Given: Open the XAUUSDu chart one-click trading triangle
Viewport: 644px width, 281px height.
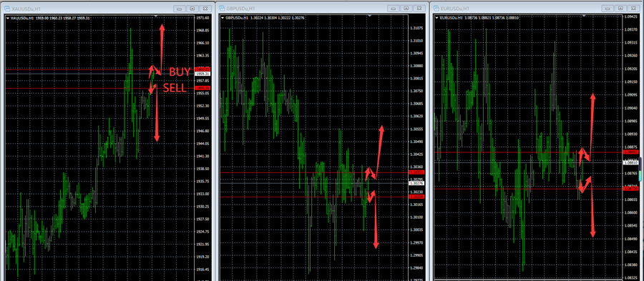Looking at the screenshot, I should click(8, 18).
